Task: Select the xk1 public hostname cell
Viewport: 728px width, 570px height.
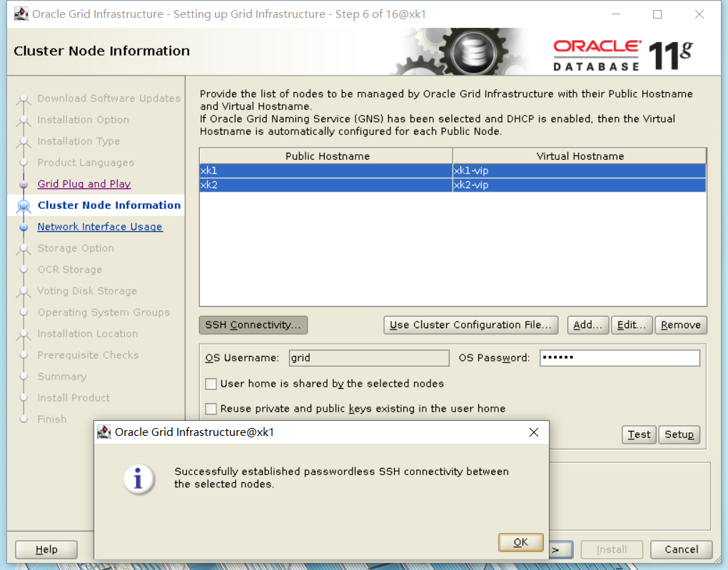Action: coord(326,171)
